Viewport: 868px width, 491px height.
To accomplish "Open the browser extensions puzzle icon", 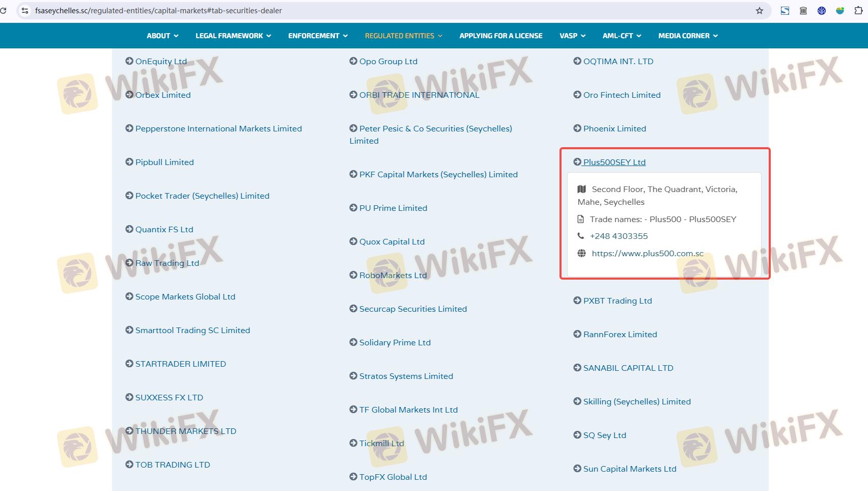I will pos(858,11).
